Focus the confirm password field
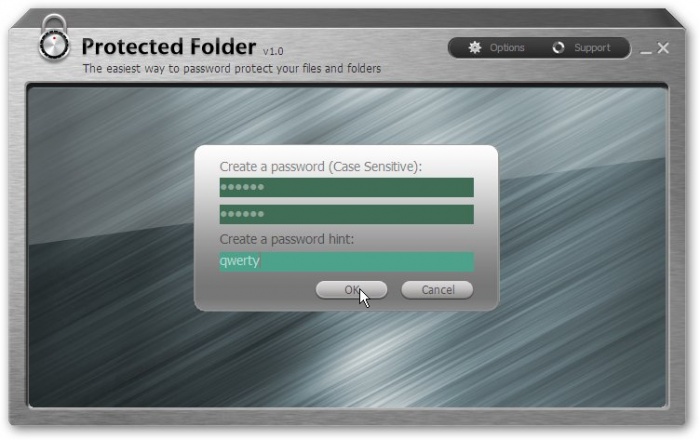Viewport: 700px width, 440px height. [346, 215]
